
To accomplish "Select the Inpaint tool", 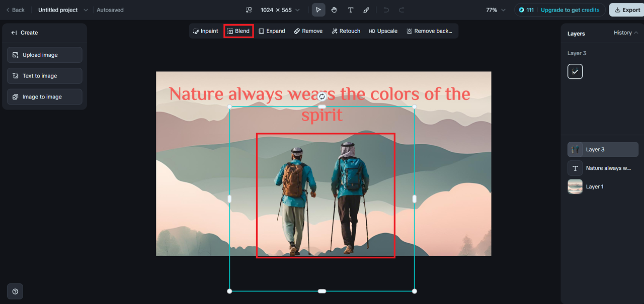I will [x=205, y=31].
